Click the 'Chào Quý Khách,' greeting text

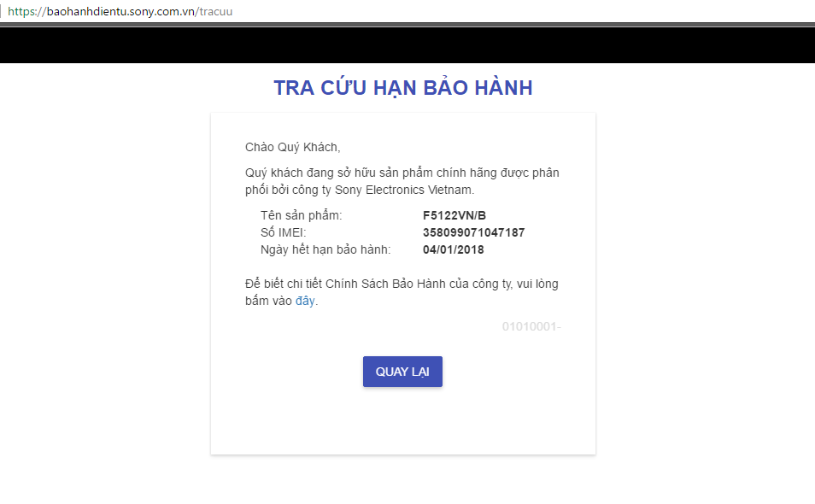[x=292, y=147]
